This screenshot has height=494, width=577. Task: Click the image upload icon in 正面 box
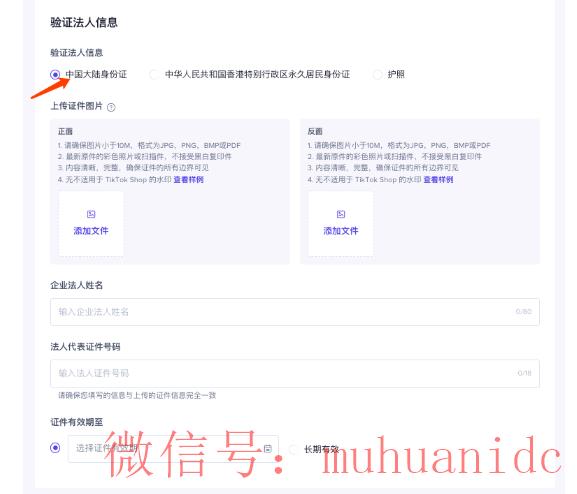(91, 214)
